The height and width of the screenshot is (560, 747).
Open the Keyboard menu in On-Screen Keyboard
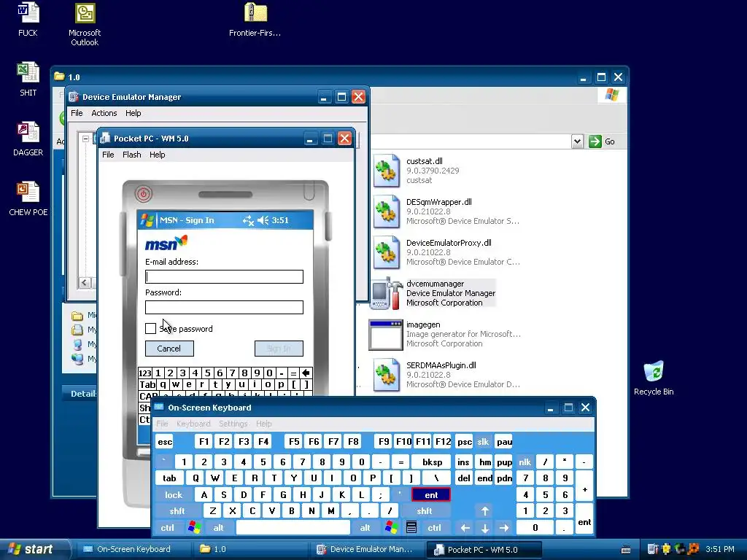193,424
